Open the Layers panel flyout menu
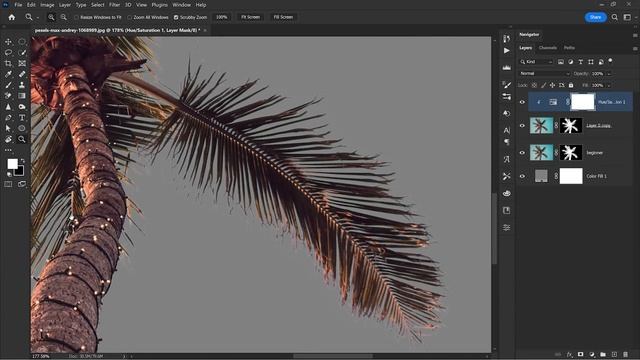The height and width of the screenshot is (360, 640). coord(635,48)
